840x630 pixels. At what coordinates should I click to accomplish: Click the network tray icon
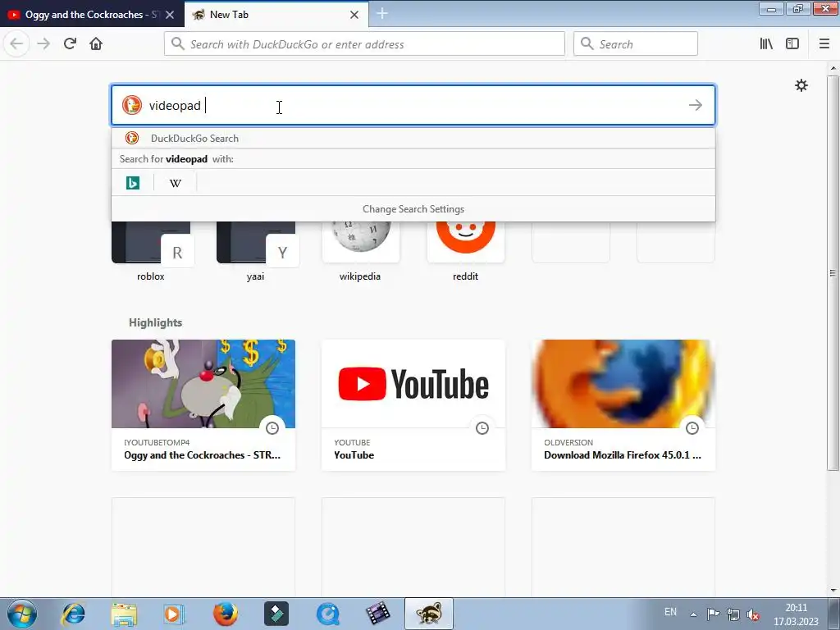(x=733, y=614)
